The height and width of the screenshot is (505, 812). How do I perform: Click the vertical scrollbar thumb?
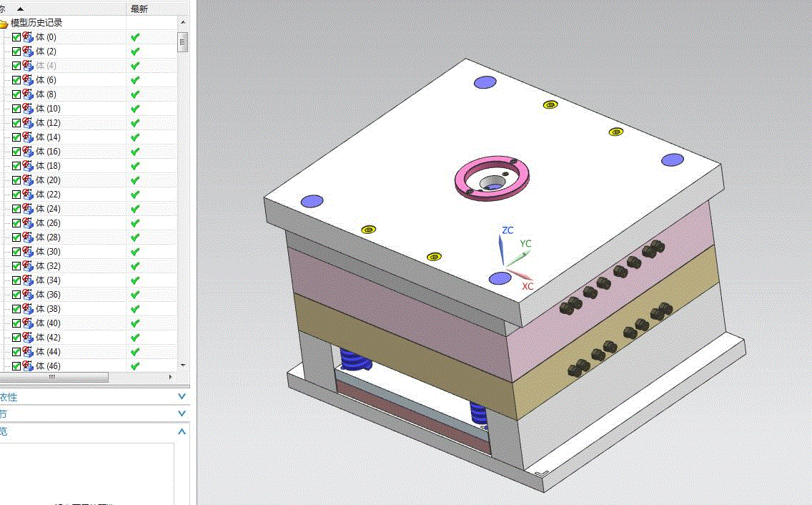(182, 42)
